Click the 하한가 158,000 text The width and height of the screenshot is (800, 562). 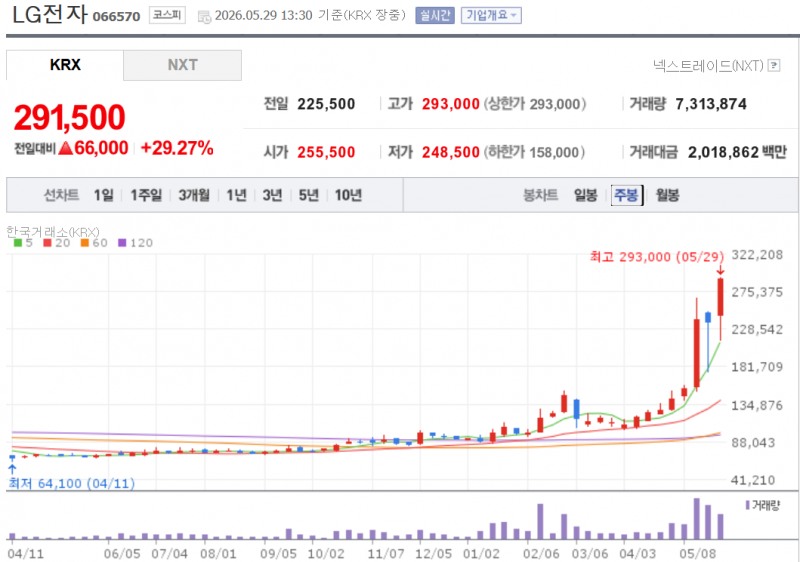click(x=534, y=152)
